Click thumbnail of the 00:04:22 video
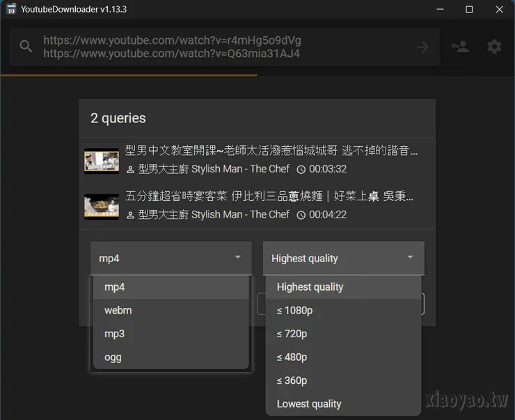515x420 pixels. [x=102, y=207]
